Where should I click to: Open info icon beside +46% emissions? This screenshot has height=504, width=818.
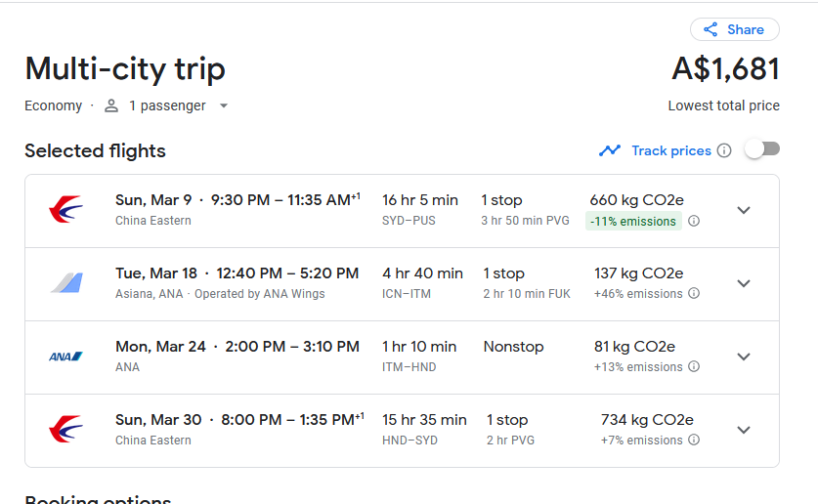694,293
